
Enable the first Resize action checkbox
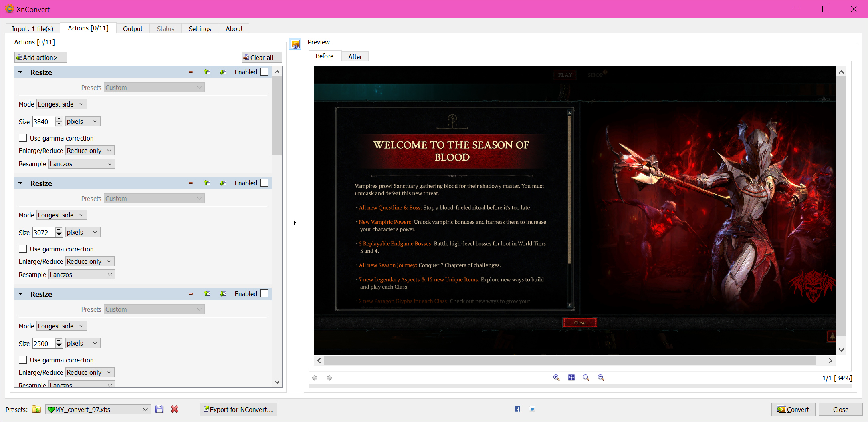(x=264, y=72)
